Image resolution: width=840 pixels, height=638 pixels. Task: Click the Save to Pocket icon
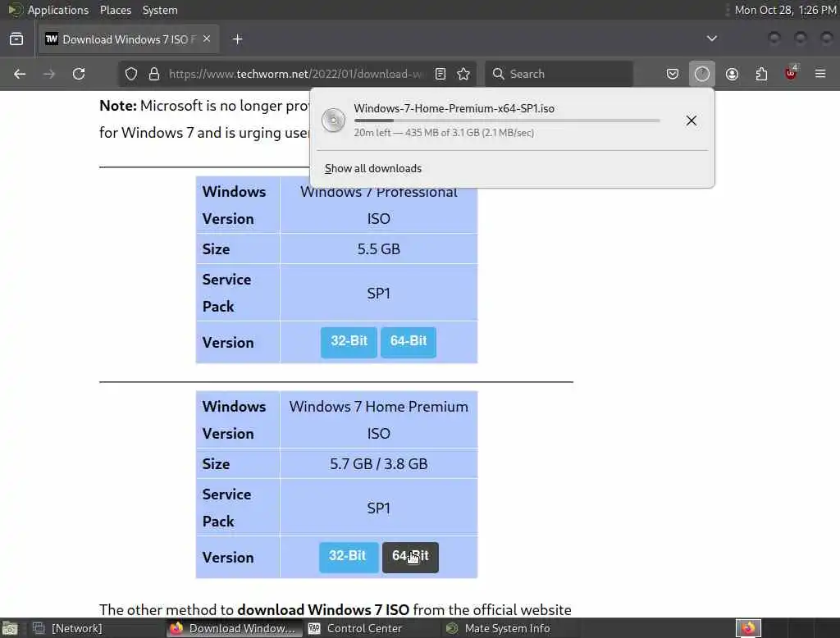(673, 74)
